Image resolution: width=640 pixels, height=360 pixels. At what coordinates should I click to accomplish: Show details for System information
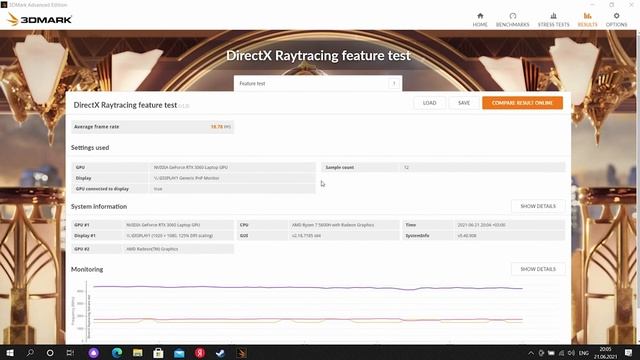coord(538,206)
